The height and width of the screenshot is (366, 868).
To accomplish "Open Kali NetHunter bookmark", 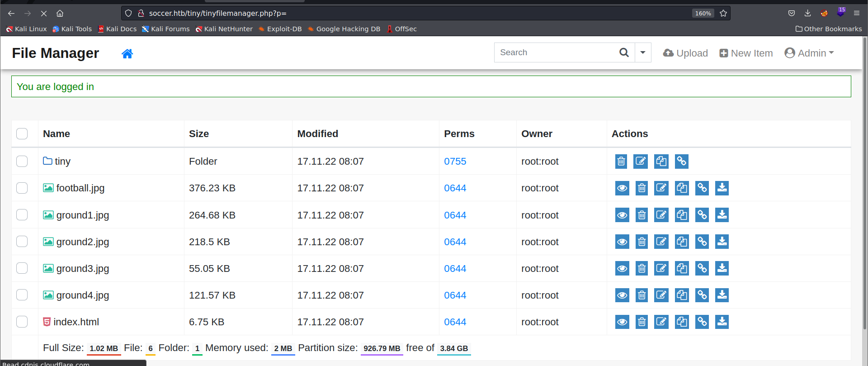I will coord(224,29).
